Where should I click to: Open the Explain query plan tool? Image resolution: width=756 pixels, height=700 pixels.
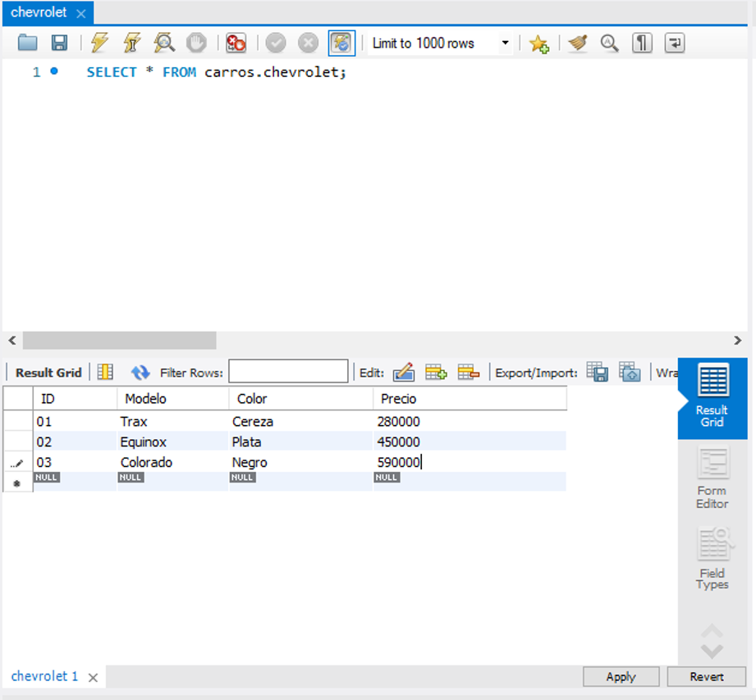[x=163, y=43]
